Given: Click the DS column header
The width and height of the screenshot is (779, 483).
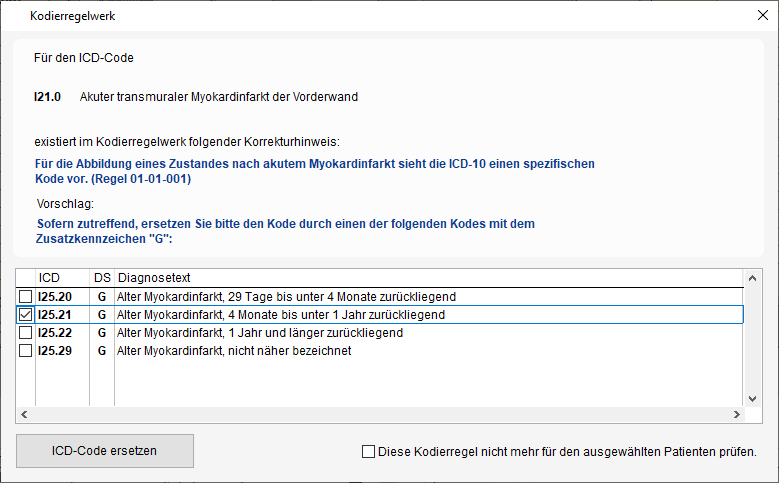Looking at the screenshot, I should pos(102,278).
